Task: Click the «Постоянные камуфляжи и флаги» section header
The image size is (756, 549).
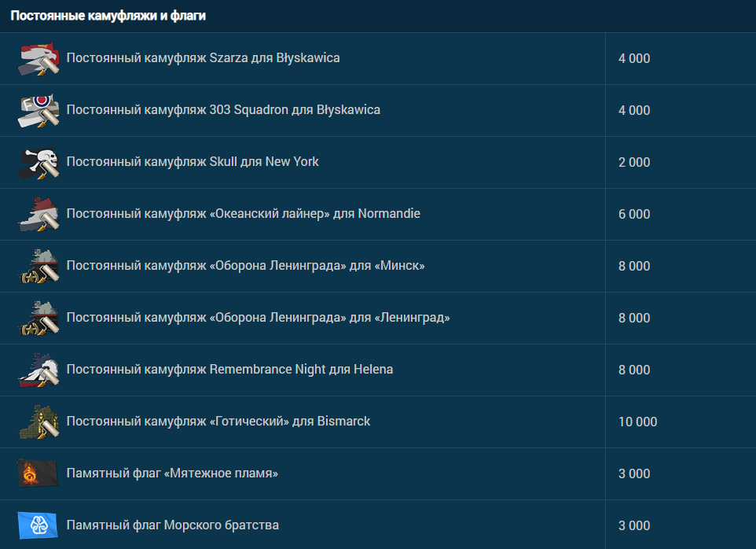Action: [108, 16]
